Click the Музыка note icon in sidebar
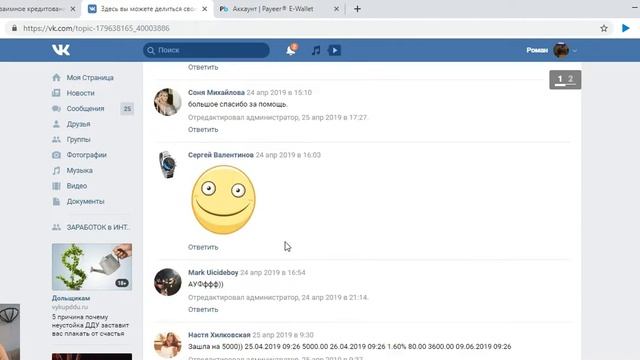 coord(56,171)
